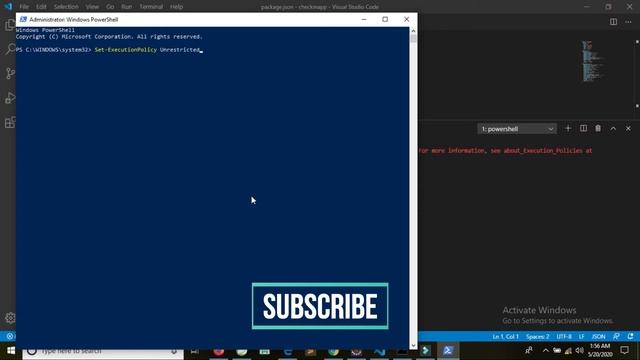Maximize the terminal panel with the up chevron
The width and height of the screenshot is (640, 360).
pyautogui.click(x=613, y=129)
